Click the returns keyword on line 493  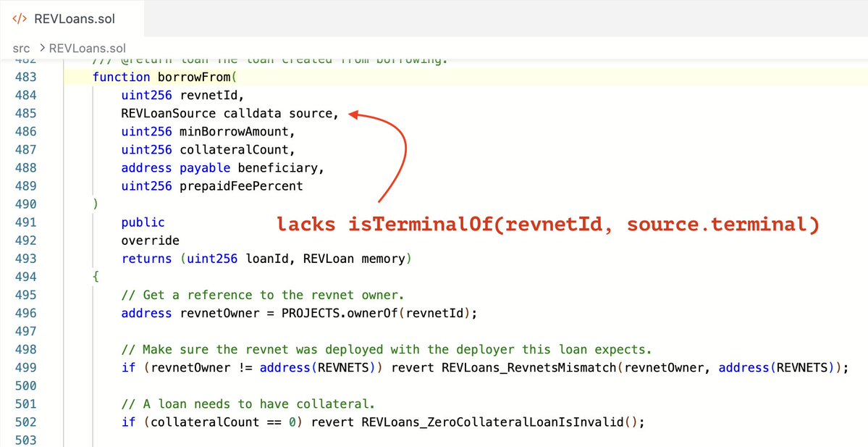point(147,259)
